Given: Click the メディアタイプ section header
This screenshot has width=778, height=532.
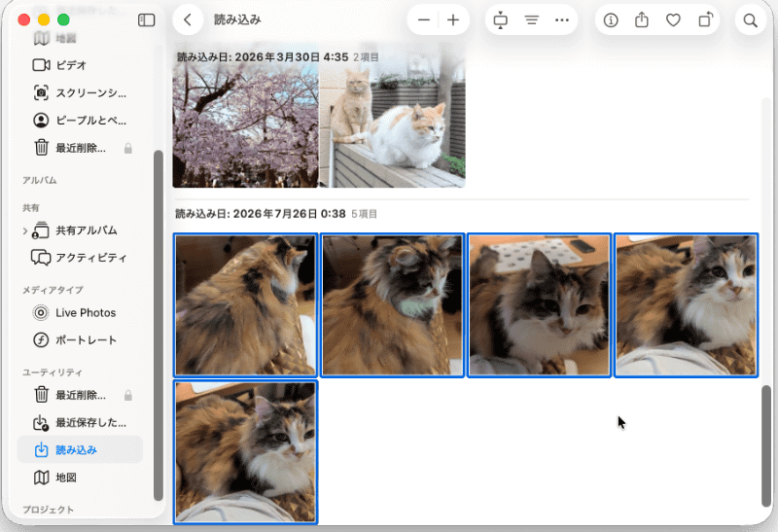Looking at the screenshot, I should click(53, 290).
